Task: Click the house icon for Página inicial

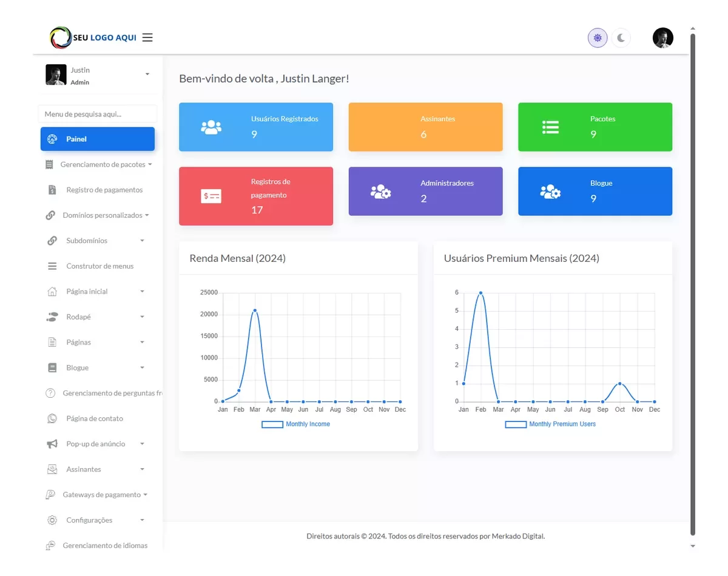Action: (52, 292)
